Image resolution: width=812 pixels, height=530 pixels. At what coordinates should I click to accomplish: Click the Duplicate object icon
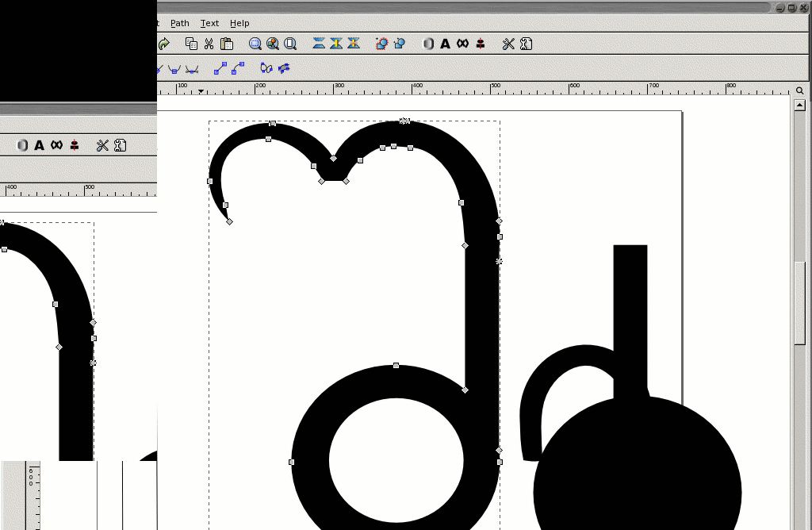coord(319,44)
